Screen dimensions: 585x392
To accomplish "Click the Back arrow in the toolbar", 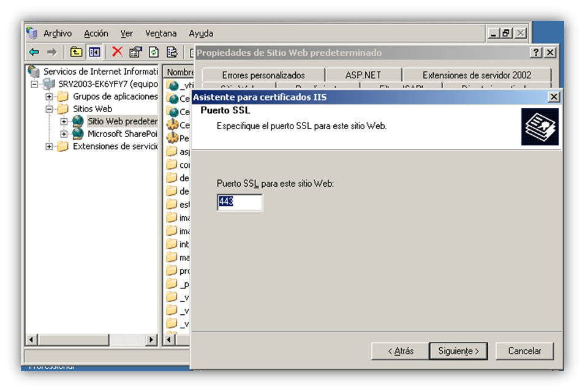I will pyautogui.click(x=34, y=52).
